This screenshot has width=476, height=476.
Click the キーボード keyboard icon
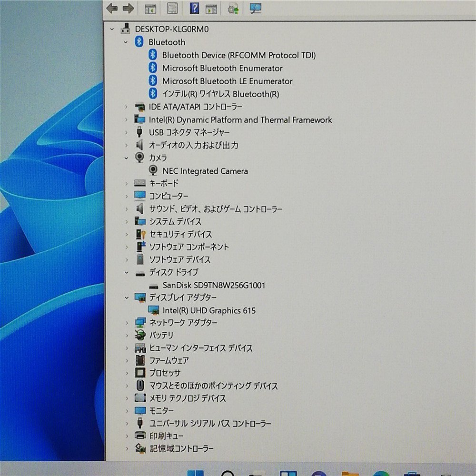click(x=140, y=183)
